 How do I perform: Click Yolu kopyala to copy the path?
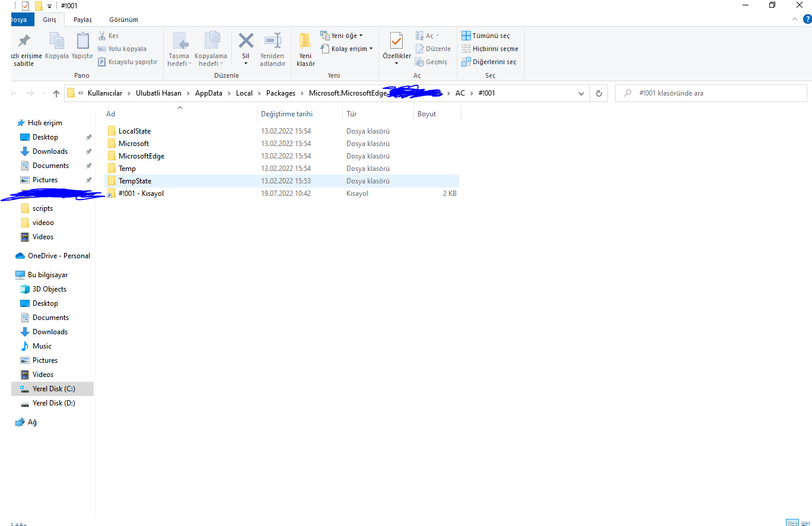point(122,49)
